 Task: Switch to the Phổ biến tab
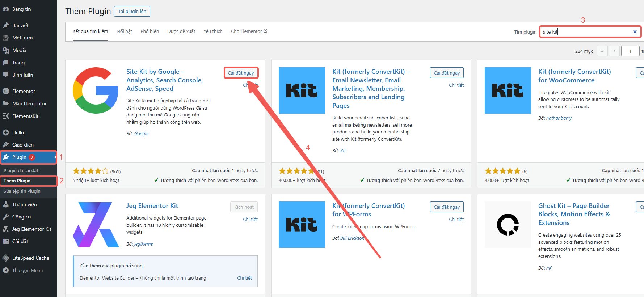pos(150,31)
